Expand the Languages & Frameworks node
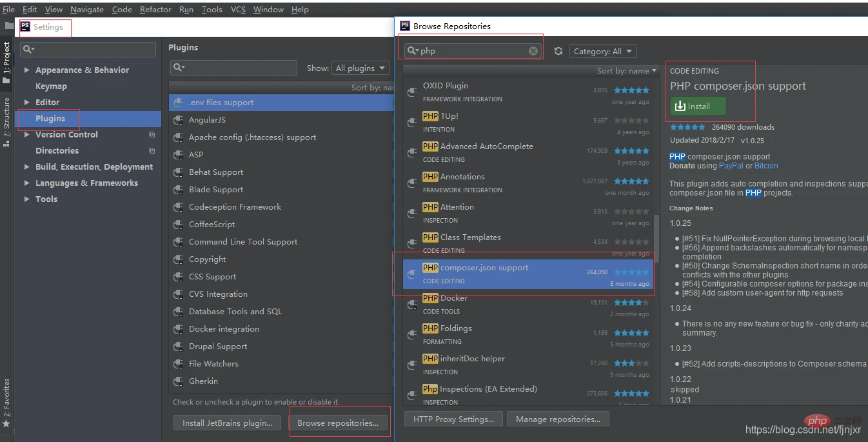868x442 pixels. coord(26,183)
